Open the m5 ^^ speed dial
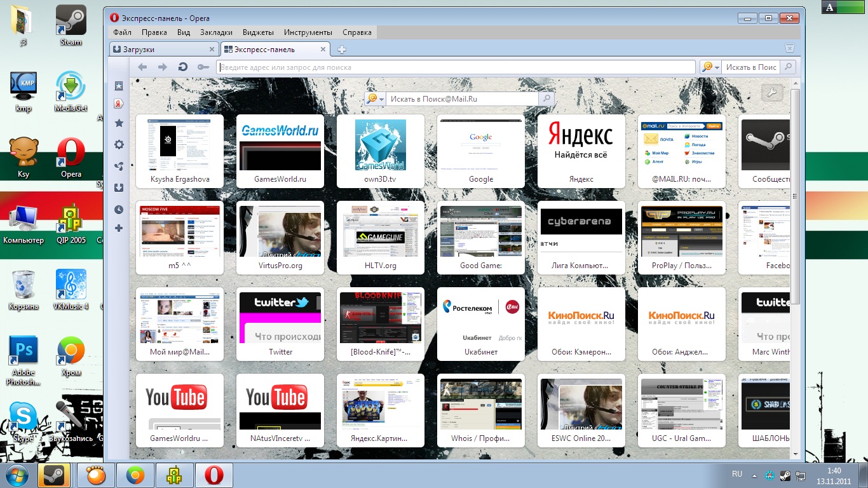 click(x=180, y=238)
